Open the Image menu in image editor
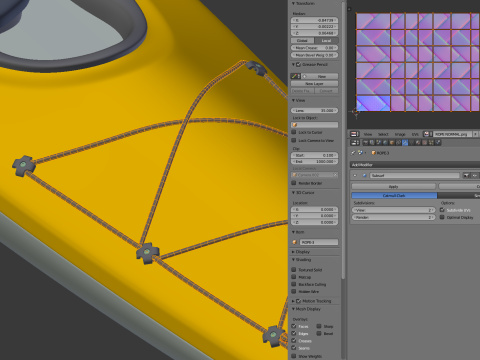The image size is (480, 360). coord(400,134)
